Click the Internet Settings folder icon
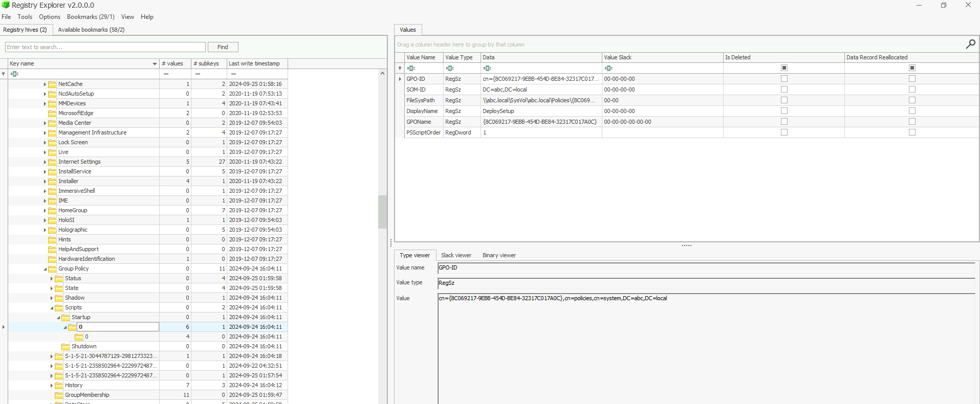 pos(52,162)
